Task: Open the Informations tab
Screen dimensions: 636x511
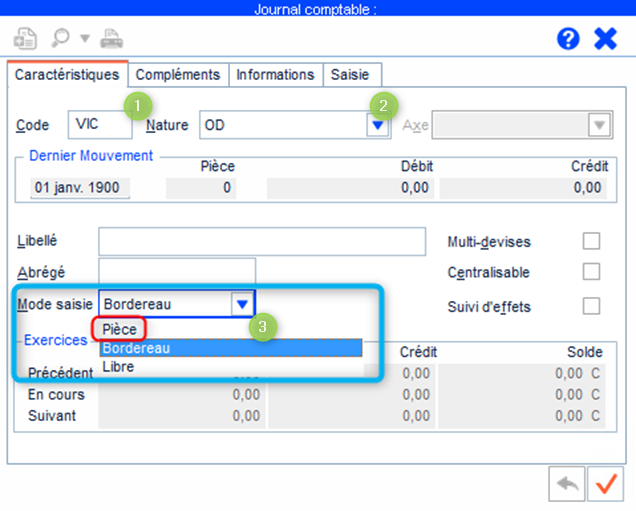Action: click(277, 74)
